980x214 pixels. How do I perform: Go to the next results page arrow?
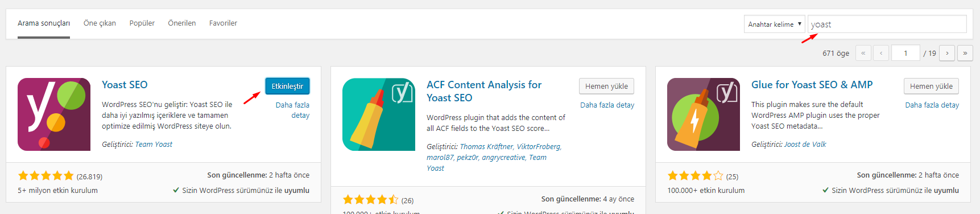947,53
